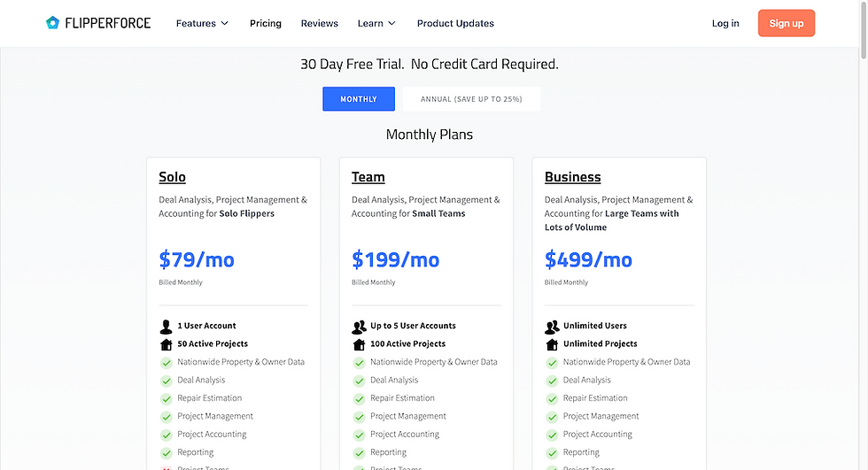Click the orange Sign up button

(786, 23)
